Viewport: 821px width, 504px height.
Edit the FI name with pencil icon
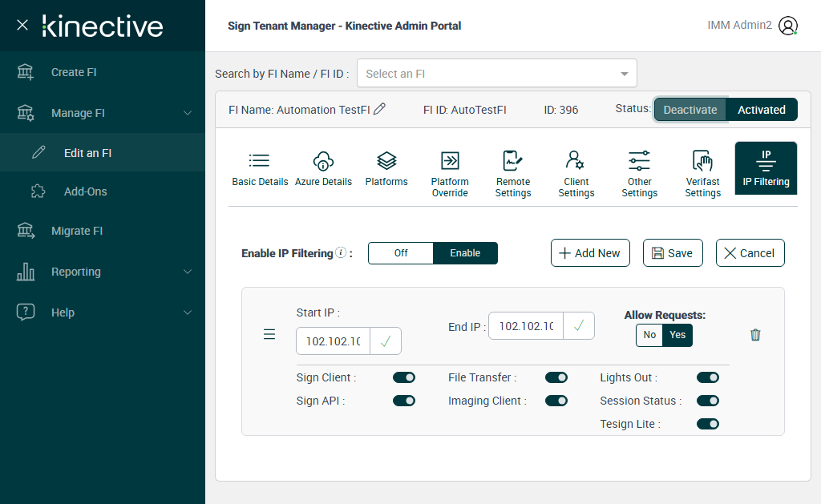pos(379,109)
